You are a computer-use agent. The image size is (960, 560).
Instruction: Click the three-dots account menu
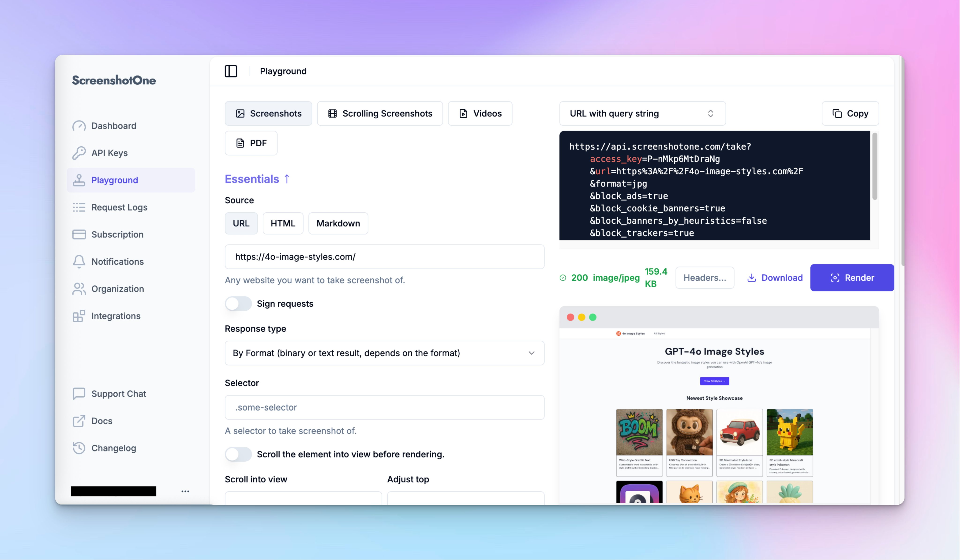click(185, 491)
